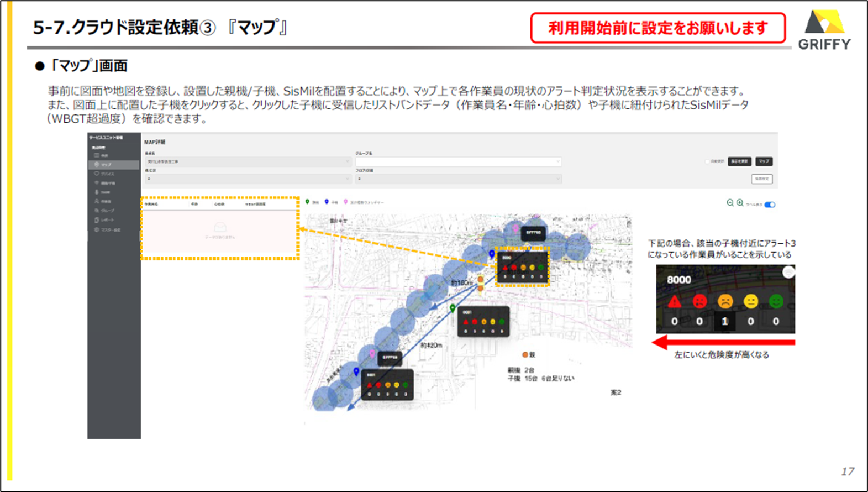
Task: Click the green pin marker on the map
Action: coord(453,308)
